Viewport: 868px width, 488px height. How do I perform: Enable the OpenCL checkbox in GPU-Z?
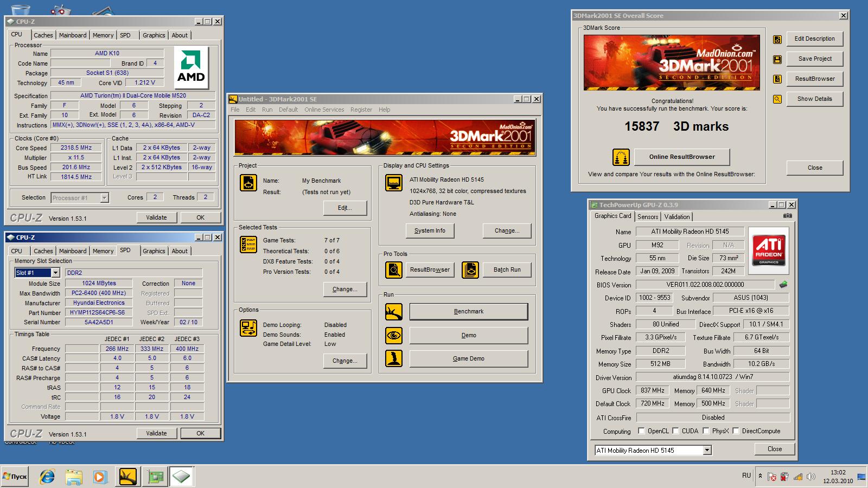[x=641, y=431]
